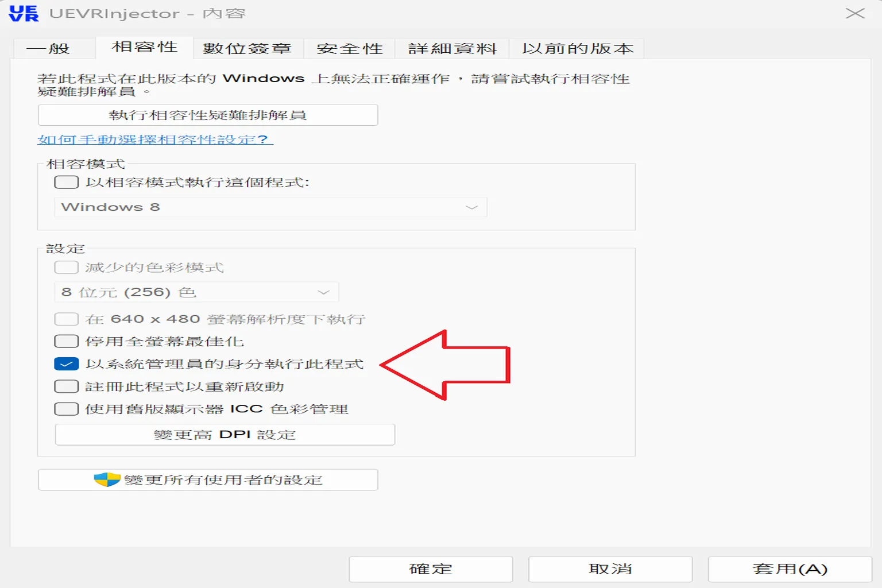Screen dimensions: 882x588
Task: Check 在 640 x 480 螢幕解析度下執行
Action: [67, 319]
